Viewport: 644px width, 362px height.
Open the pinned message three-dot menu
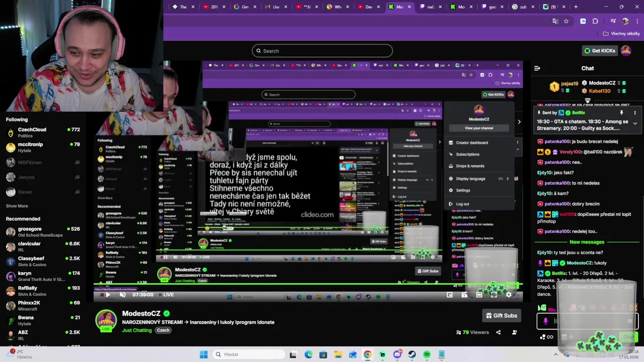click(x=635, y=113)
